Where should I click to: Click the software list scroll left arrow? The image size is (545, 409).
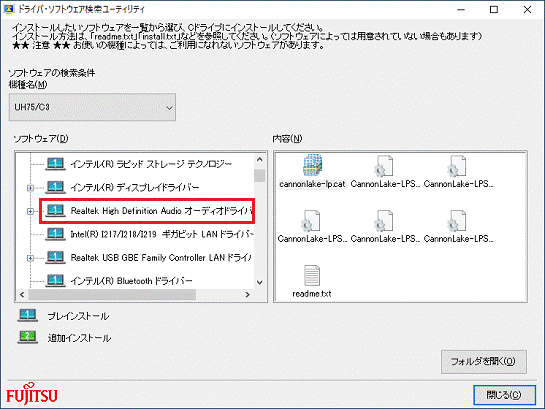point(22,295)
